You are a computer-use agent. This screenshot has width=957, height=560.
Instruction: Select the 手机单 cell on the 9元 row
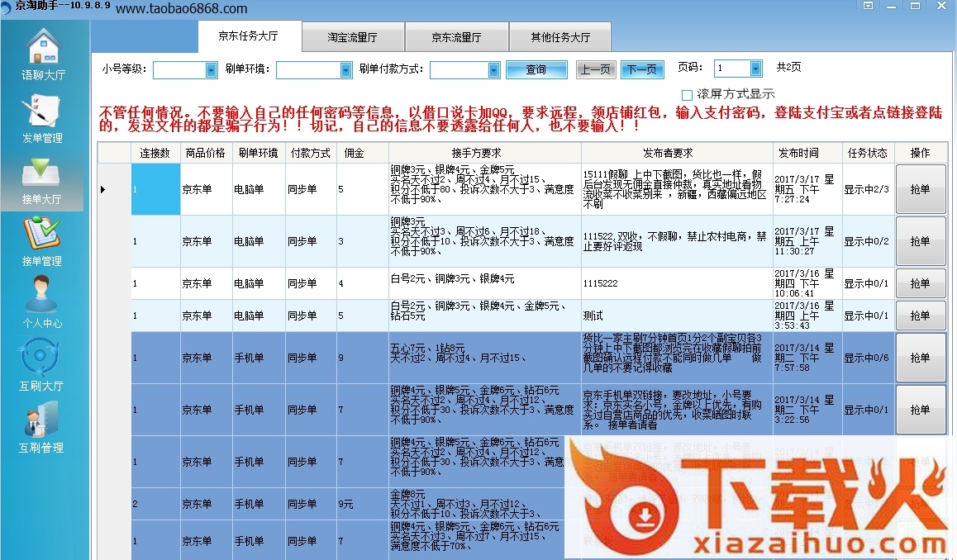258,504
